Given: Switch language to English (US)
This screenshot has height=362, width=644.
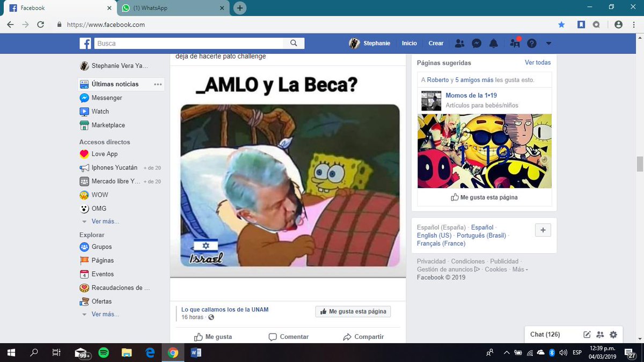Looking at the screenshot, I should pos(434,235).
